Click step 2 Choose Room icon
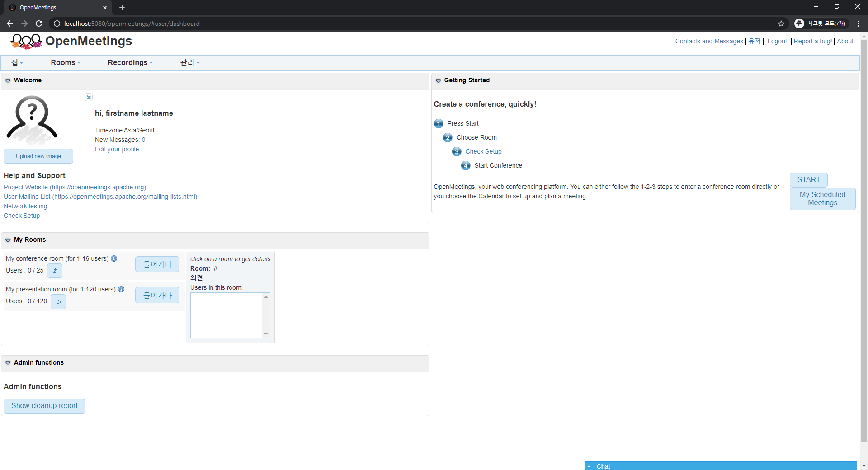The height and width of the screenshot is (470, 868). (448, 137)
